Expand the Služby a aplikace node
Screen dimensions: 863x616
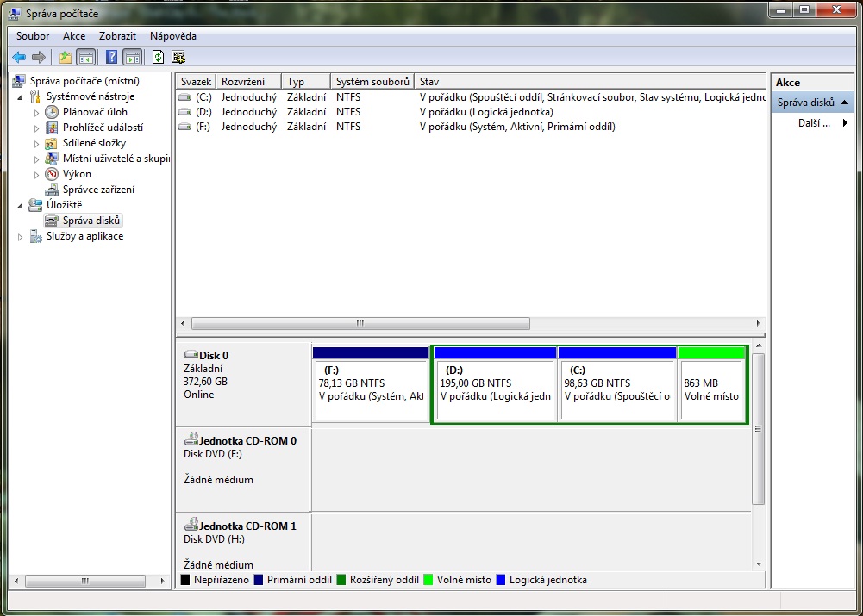pyautogui.click(x=21, y=237)
